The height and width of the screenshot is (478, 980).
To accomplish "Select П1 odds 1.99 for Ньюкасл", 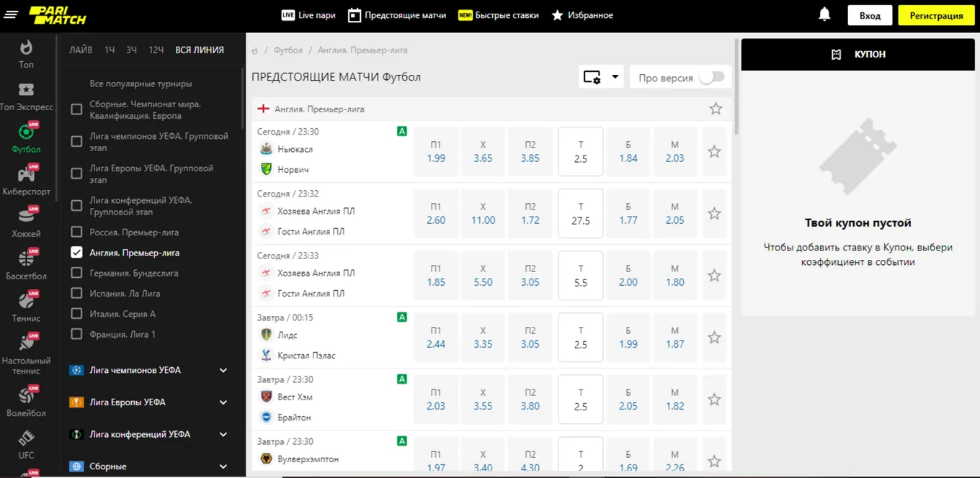I will (436, 151).
